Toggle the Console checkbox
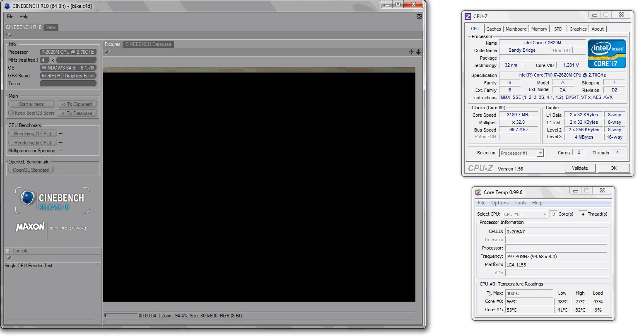Image resolution: width=644 pixels, height=336 pixels. click(x=8, y=251)
